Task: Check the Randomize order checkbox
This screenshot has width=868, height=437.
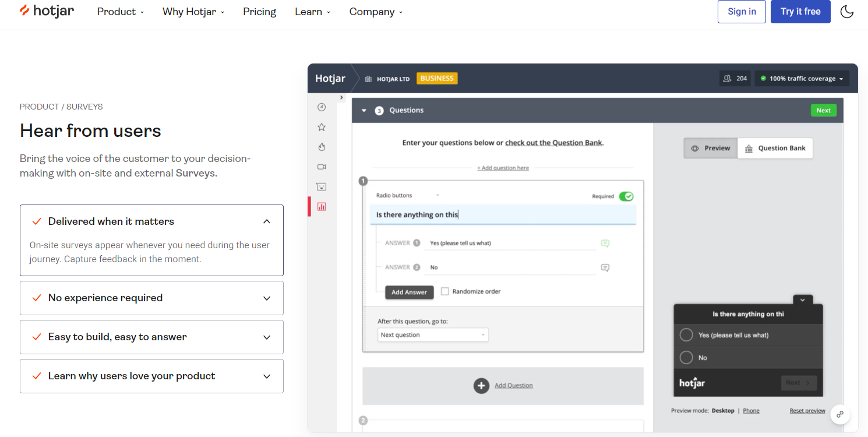Action: (445, 291)
